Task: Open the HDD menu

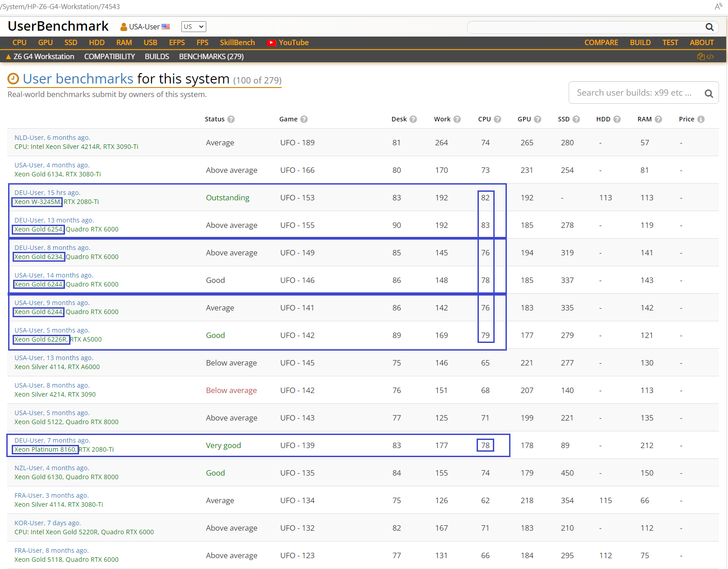Action: [x=97, y=42]
